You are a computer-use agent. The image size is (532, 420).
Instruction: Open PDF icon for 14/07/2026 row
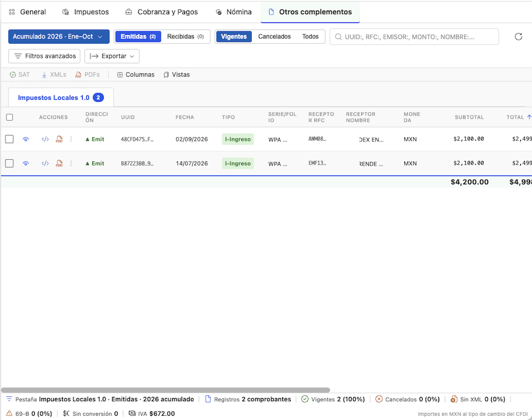tap(59, 163)
